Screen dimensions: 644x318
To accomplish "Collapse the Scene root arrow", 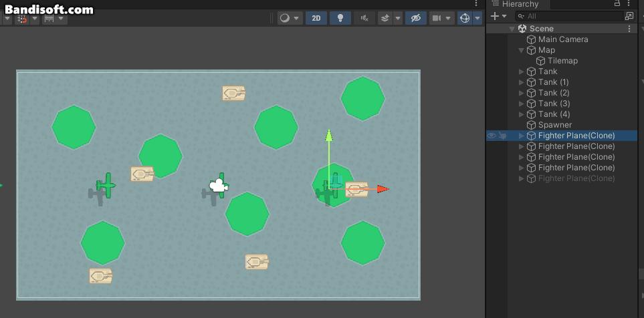I will pyautogui.click(x=512, y=29).
